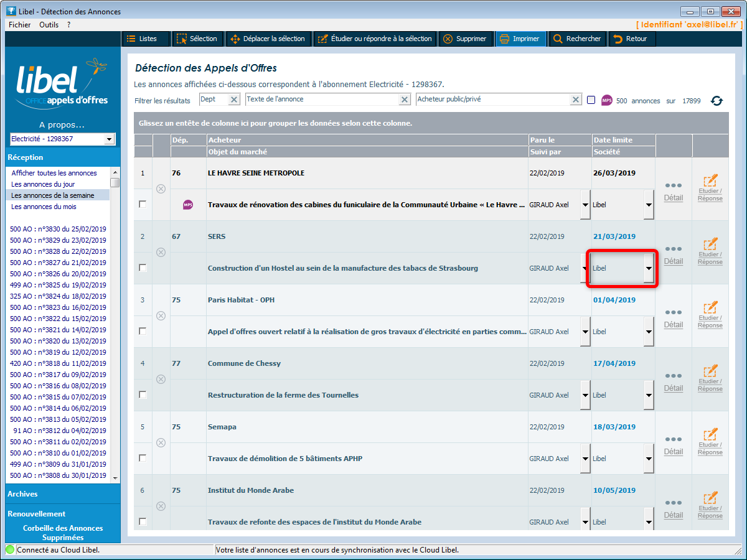Select Afficher toutes les annonces

click(x=54, y=173)
